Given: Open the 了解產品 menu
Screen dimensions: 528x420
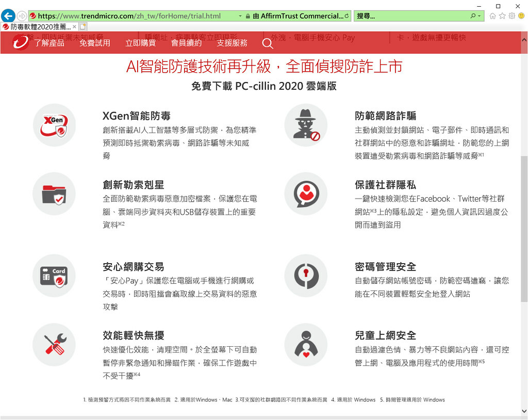Looking at the screenshot, I should tap(49, 43).
